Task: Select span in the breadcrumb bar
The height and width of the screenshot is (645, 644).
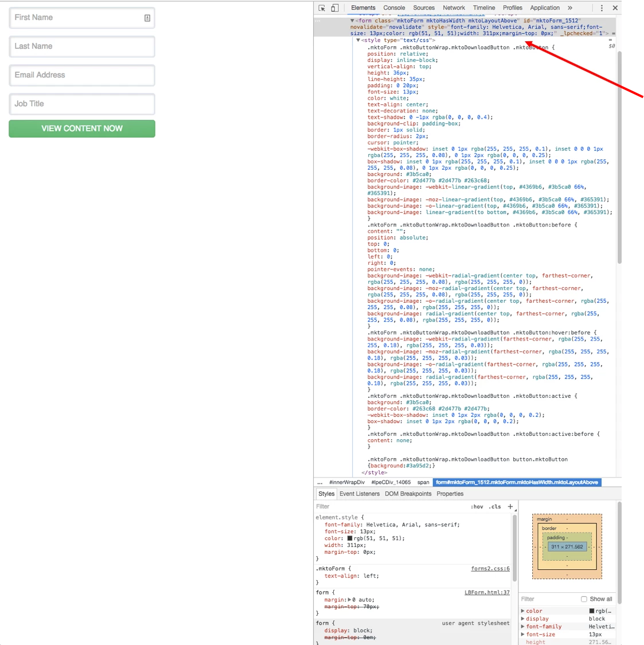Action: pos(423,482)
